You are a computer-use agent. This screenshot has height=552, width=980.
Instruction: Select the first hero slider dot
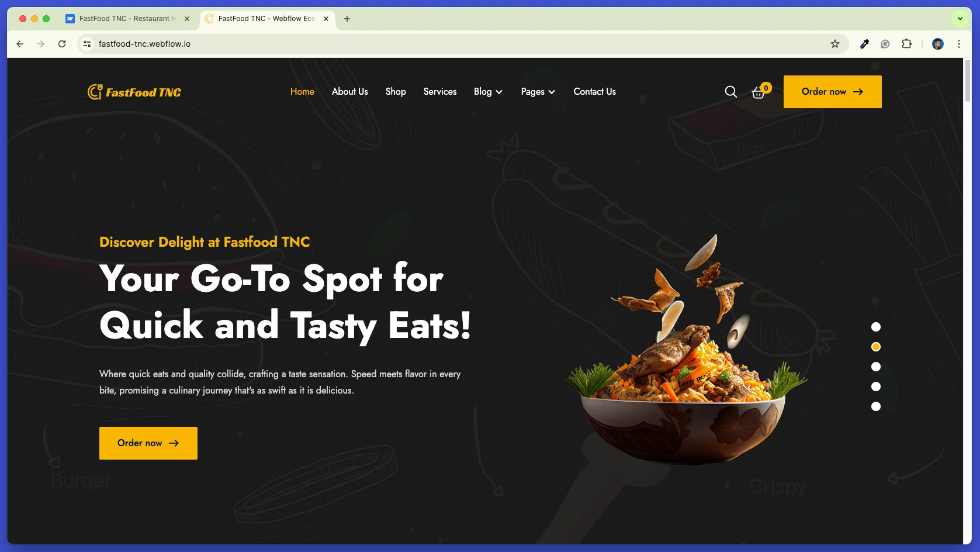point(876,327)
